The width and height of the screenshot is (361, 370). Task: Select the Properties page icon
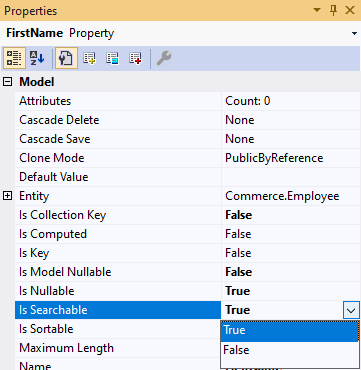66,58
